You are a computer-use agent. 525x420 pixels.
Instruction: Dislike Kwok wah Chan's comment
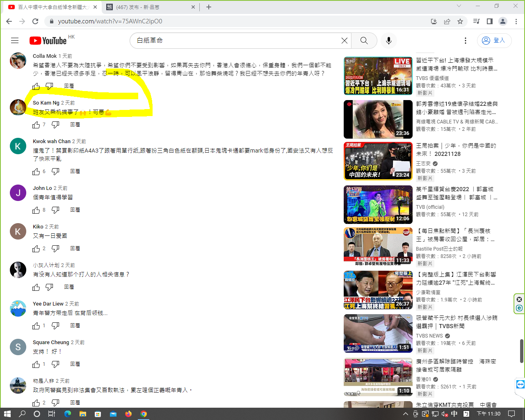pos(56,171)
